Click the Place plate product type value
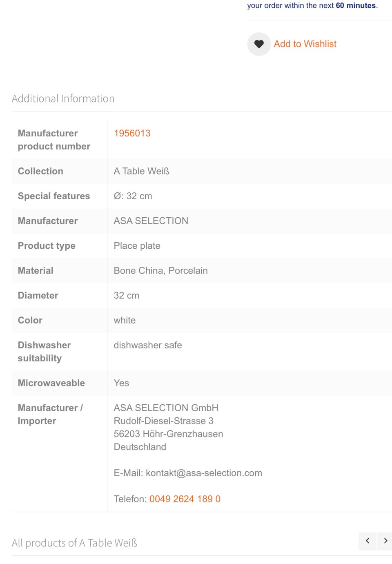Screen dimensions: 392x564 point(137,246)
